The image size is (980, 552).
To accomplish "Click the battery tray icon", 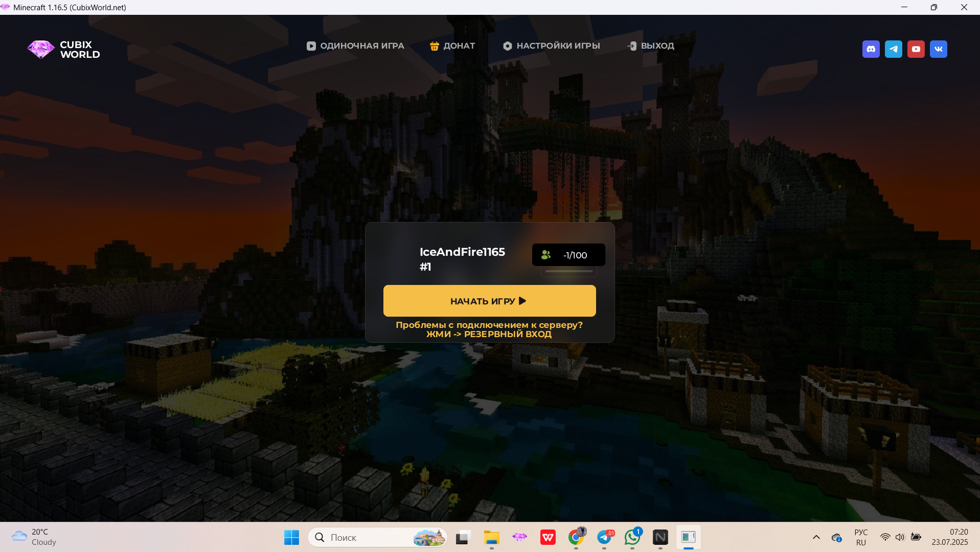I will tap(916, 537).
